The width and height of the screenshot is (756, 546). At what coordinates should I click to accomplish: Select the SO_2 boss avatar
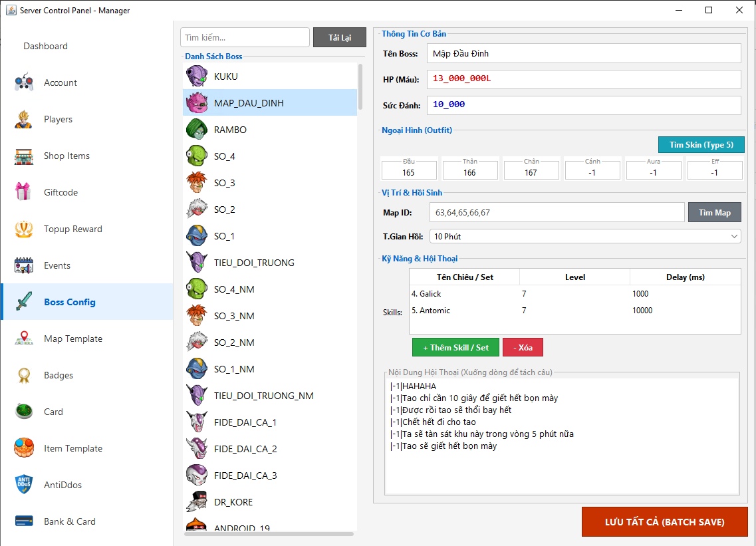(197, 209)
